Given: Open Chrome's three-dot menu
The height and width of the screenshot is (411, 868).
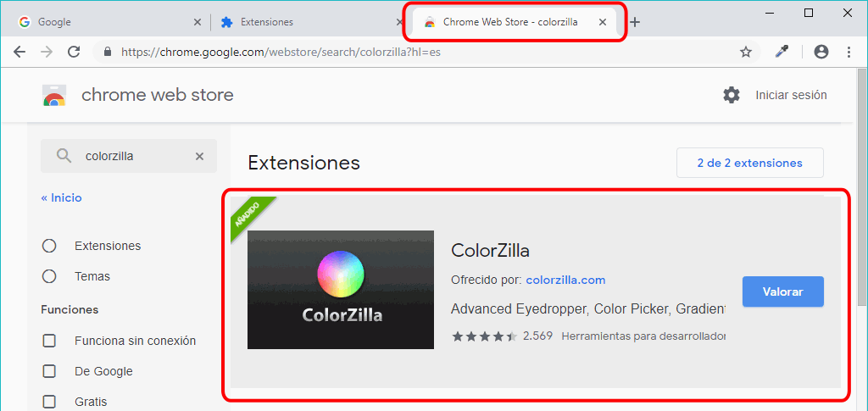Looking at the screenshot, I should 849,52.
